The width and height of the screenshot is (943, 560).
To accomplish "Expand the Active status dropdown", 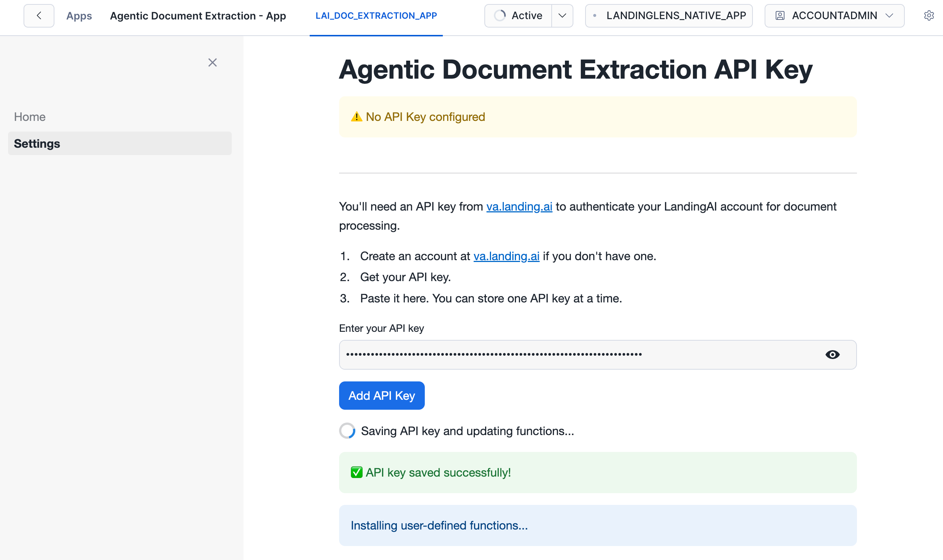I will tap(562, 15).
